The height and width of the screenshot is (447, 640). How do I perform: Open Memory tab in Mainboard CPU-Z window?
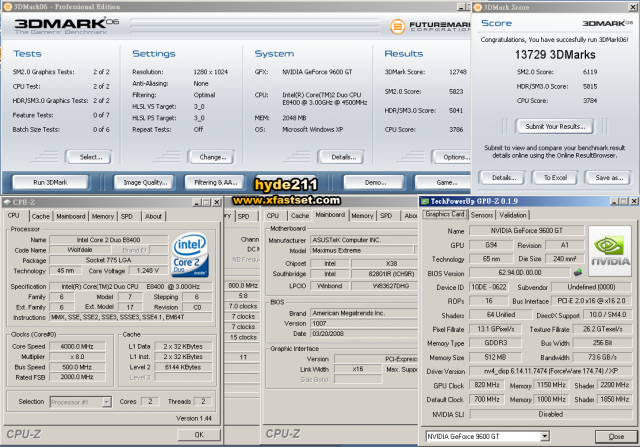click(362, 216)
